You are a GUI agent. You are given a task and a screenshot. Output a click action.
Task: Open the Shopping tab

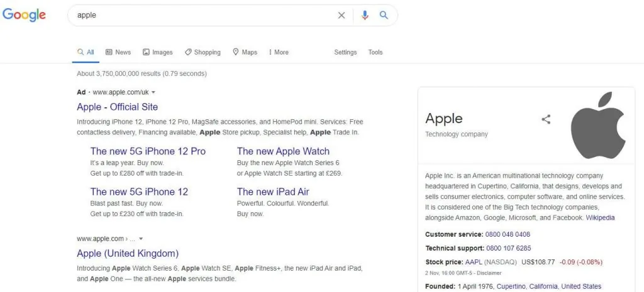click(x=203, y=52)
